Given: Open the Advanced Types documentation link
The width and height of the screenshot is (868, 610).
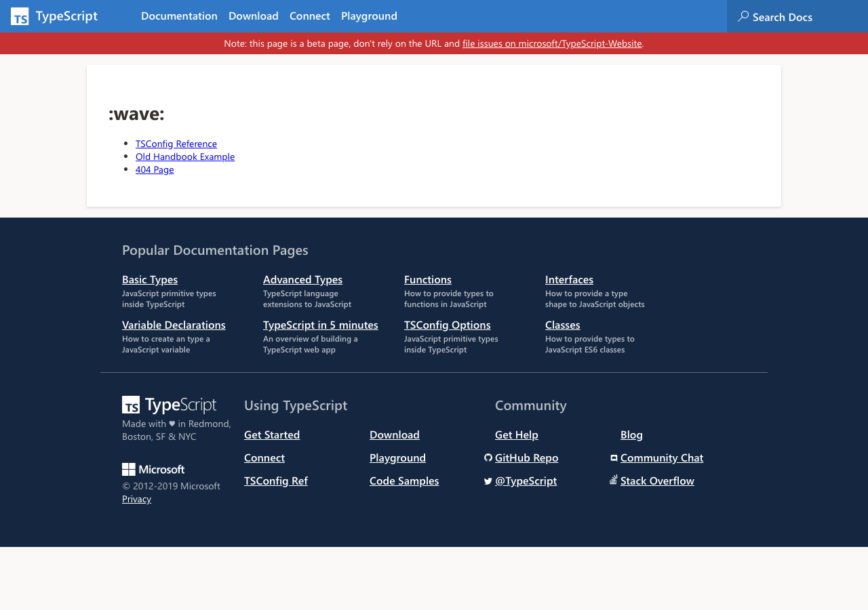Looking at the screenshot, I should 302,279.
